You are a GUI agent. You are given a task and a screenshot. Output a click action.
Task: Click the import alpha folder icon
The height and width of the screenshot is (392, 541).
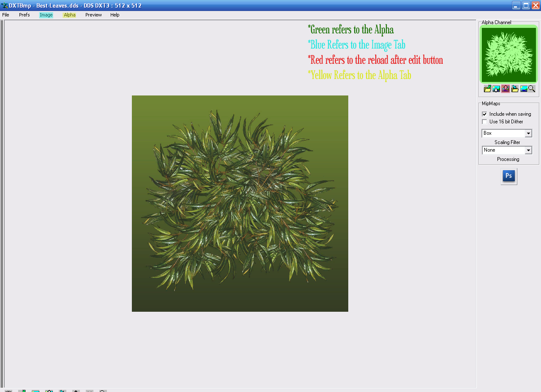coord(515,89)
